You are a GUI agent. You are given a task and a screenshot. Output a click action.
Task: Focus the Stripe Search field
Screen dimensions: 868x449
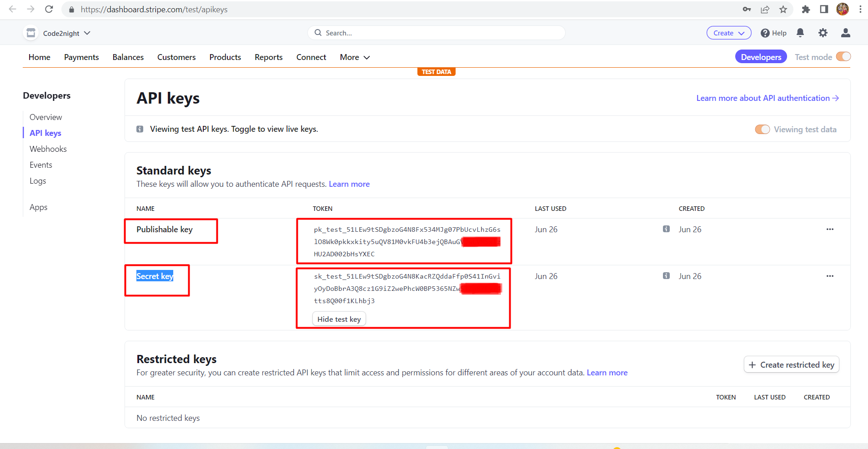[437, 33]
